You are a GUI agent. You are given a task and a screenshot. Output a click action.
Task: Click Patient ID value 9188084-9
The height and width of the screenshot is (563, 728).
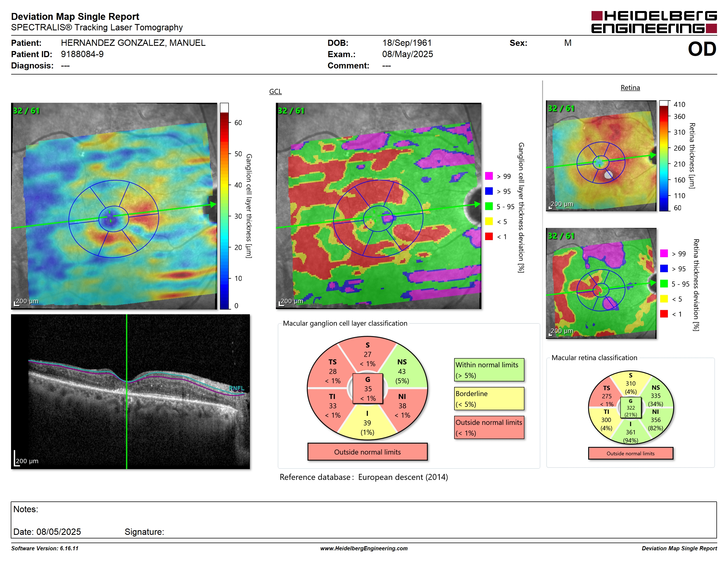pyautogui.click(x=82, y=54)
